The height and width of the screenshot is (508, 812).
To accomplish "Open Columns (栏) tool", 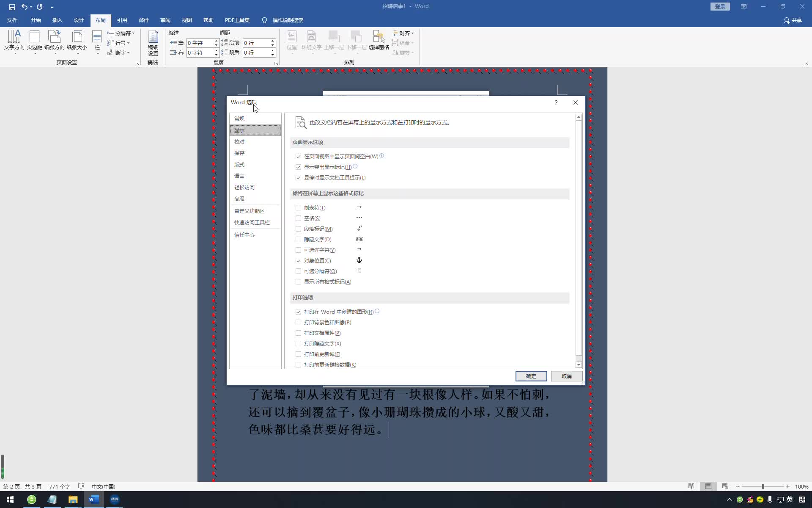I will (97, 41).
